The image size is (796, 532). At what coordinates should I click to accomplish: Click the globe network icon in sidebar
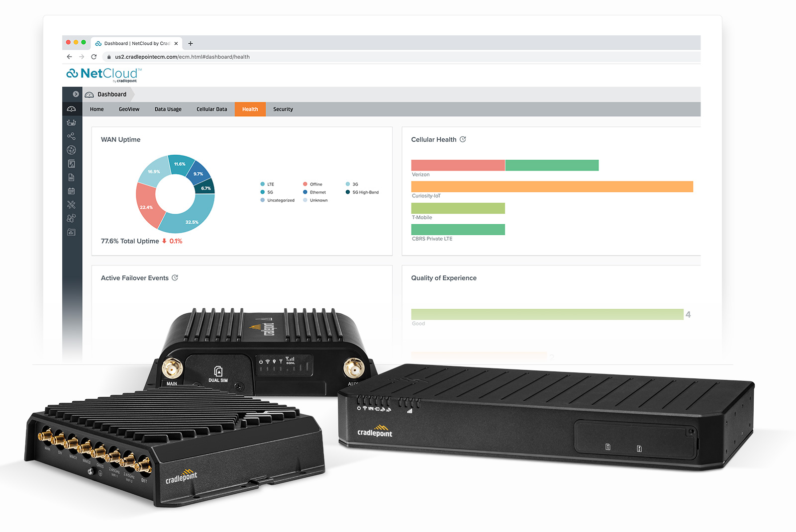click(72, 150)
